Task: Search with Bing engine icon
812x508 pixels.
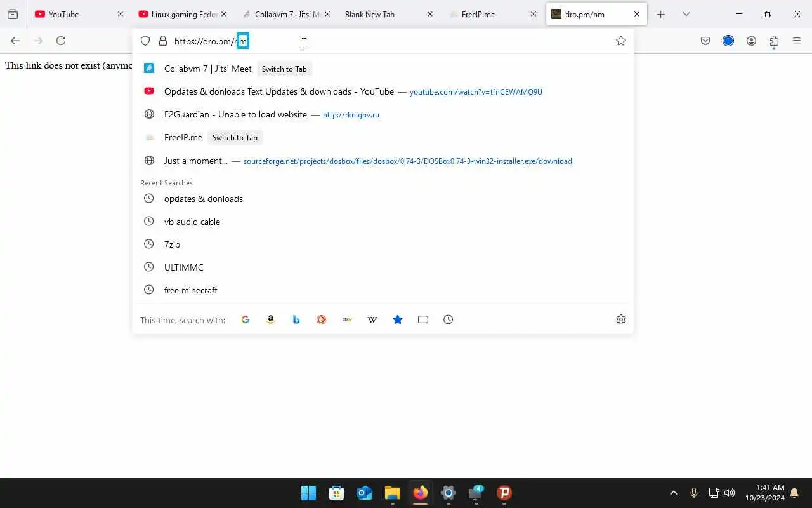Action: 296,319
